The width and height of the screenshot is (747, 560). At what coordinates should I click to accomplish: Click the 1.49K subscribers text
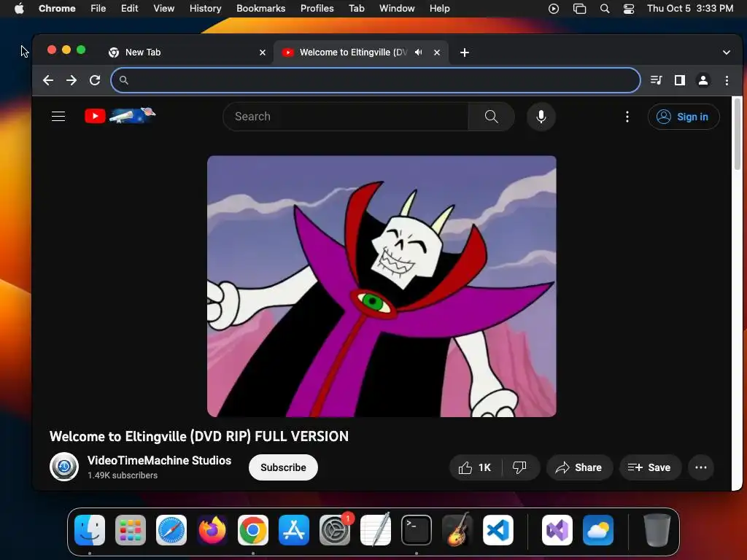point(123,475)
